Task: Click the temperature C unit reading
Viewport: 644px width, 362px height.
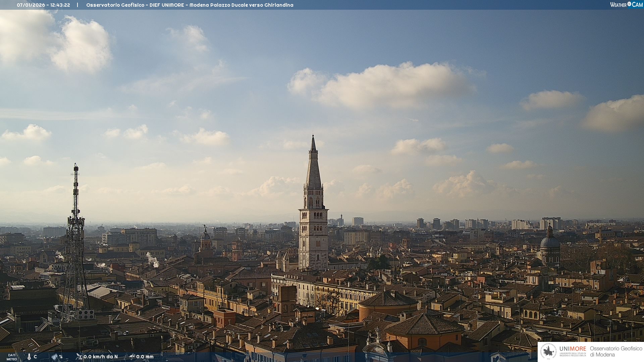Action: (x=35, y=357)
